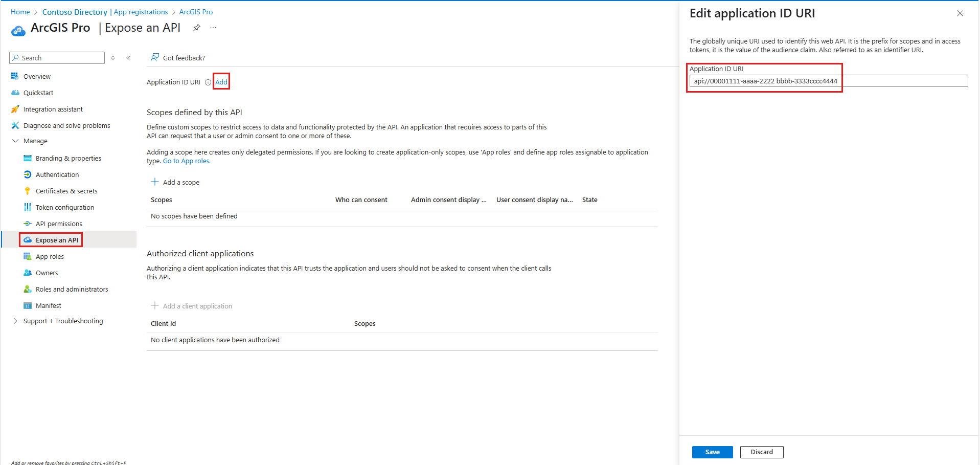980x465 pixels.
Task: Click the Token configuration bars icon
Action: point(28,207)
